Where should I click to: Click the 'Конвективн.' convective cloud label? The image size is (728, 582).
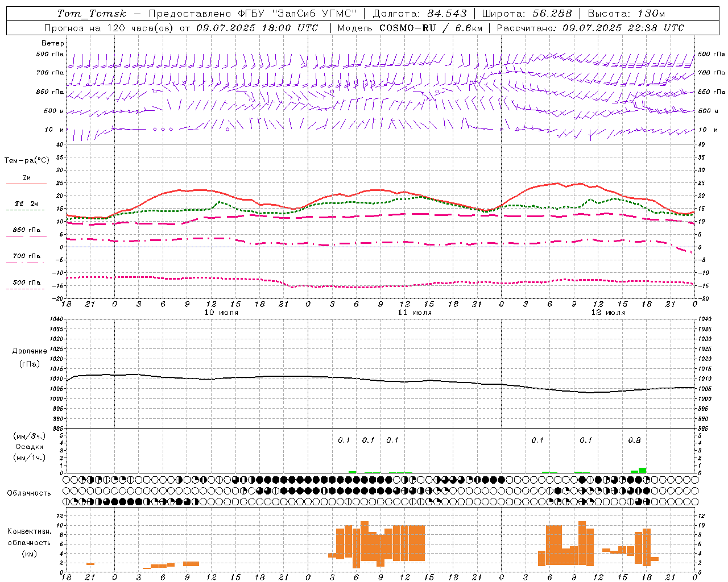click(29, 531)
